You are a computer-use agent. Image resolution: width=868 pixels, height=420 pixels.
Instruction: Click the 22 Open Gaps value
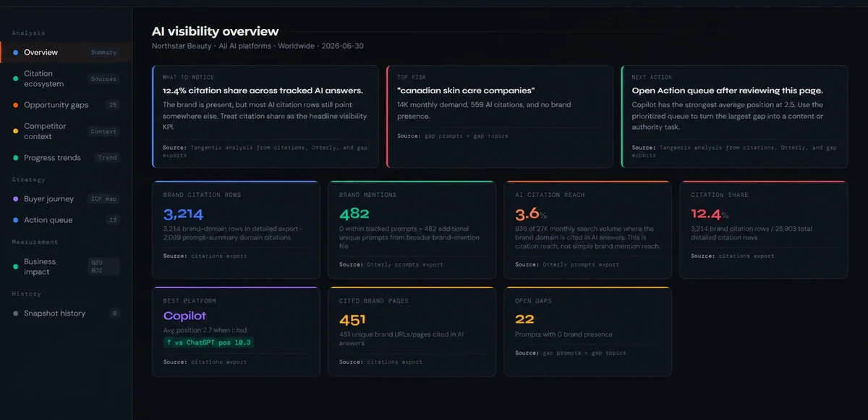[524, 319]
